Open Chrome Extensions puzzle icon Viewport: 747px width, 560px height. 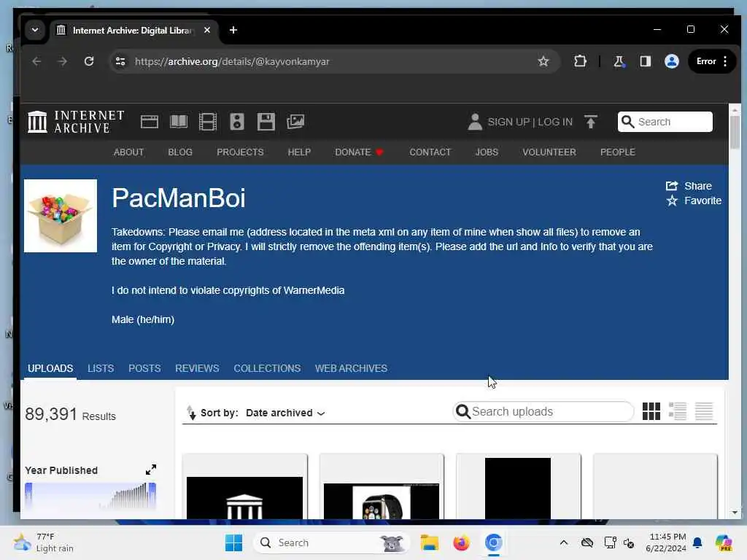click(x=580, y=61)
